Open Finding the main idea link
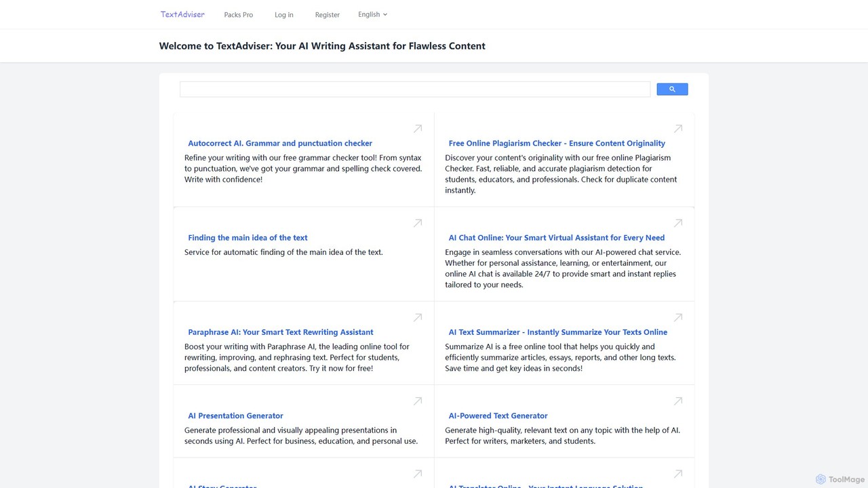Screen dimensions: 868x488 [248, 238]
